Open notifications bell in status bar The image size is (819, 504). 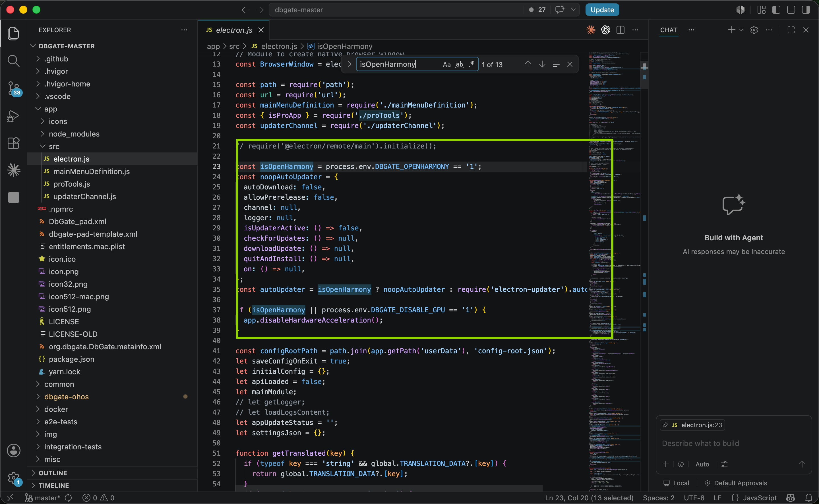click(x=809, y=498)
